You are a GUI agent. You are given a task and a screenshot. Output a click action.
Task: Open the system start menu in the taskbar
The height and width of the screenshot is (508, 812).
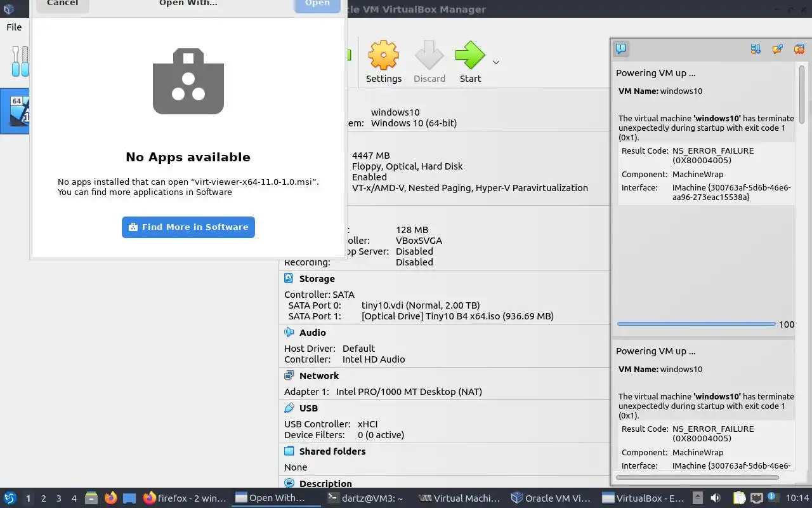pos(10,498)
